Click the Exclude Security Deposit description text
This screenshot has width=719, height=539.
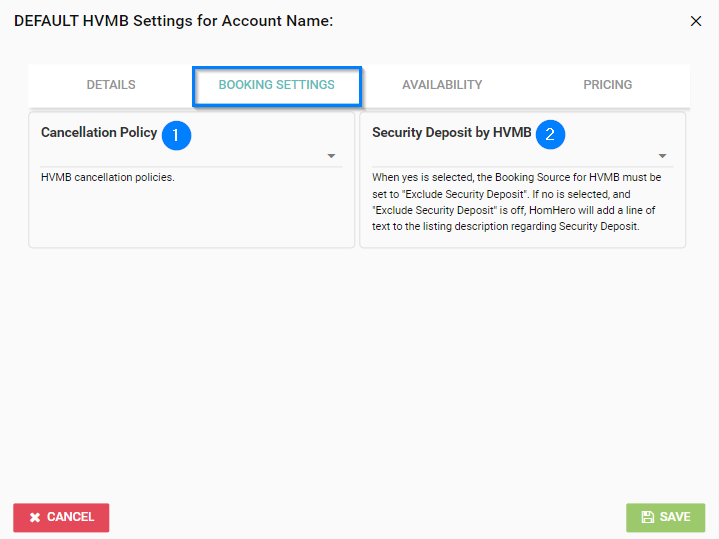(x=517, y=202)
